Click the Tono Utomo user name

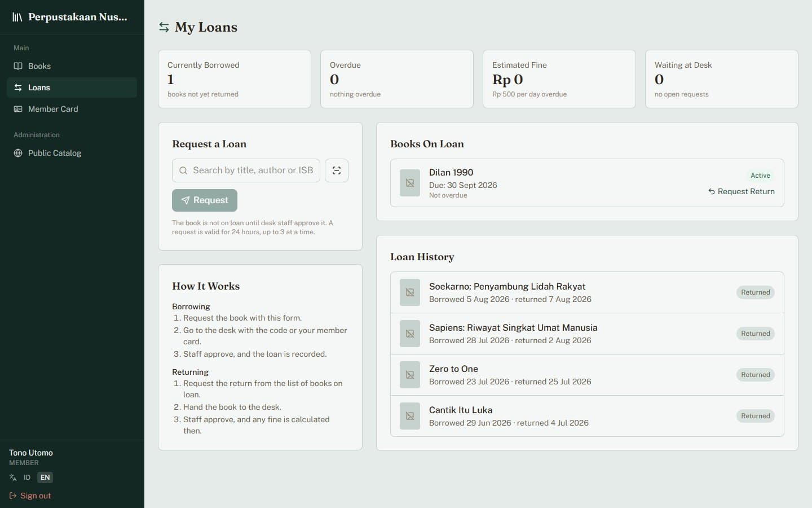(31, 453)
